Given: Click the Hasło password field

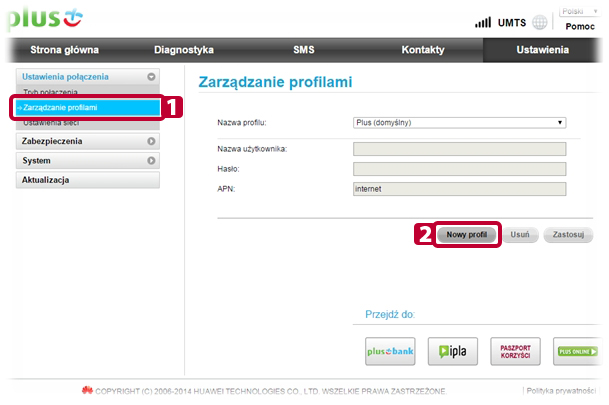Looking at the screenshot, I should 459,169.
